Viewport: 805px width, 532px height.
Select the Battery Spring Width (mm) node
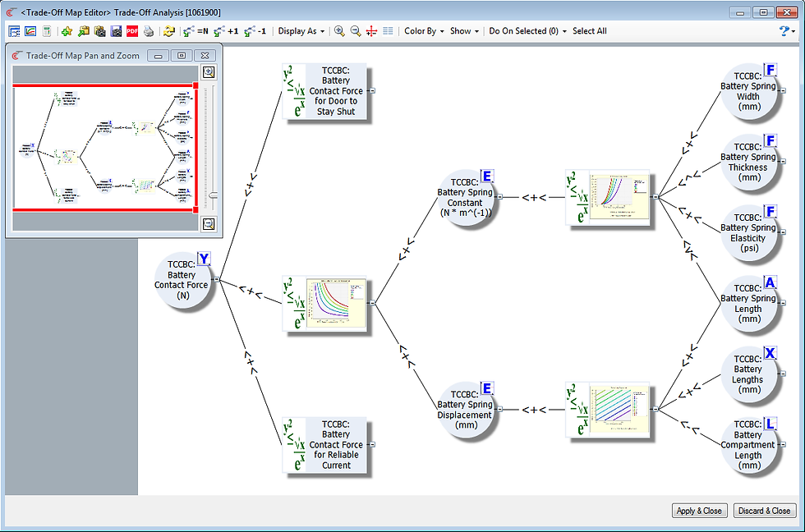[x=748, y=92]
